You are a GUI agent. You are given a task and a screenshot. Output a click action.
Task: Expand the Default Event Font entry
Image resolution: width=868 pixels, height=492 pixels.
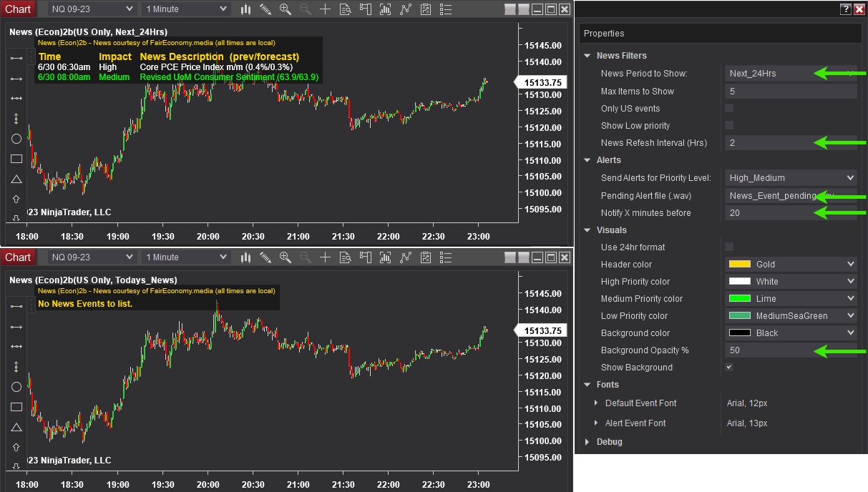click(x=598, y=403)
